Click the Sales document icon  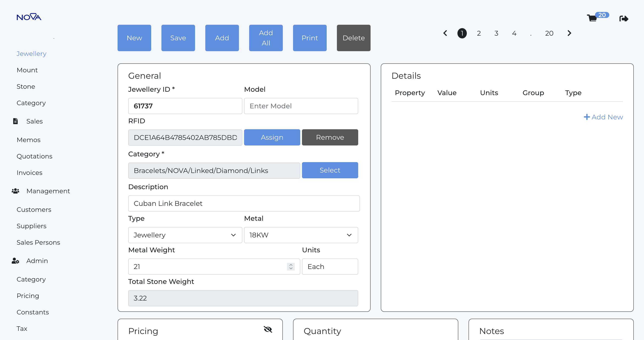pyautogui.click(x=16, y=121)
